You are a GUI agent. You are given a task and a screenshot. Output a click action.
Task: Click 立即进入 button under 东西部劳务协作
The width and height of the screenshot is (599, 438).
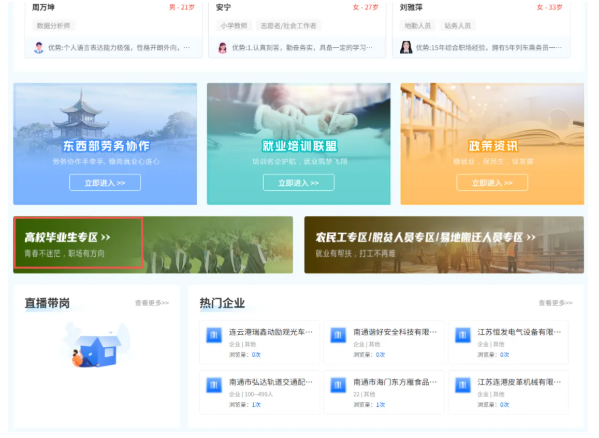(x=105, y=183)
